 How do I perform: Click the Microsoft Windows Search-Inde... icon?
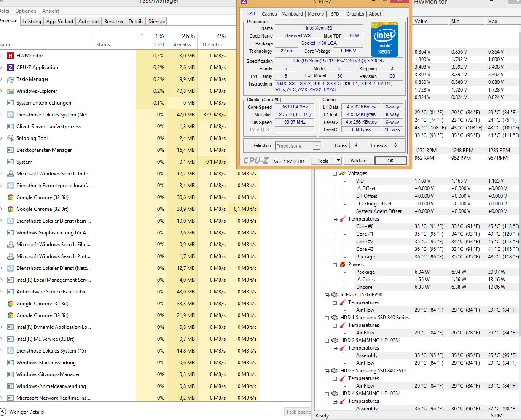pos(11,174)
